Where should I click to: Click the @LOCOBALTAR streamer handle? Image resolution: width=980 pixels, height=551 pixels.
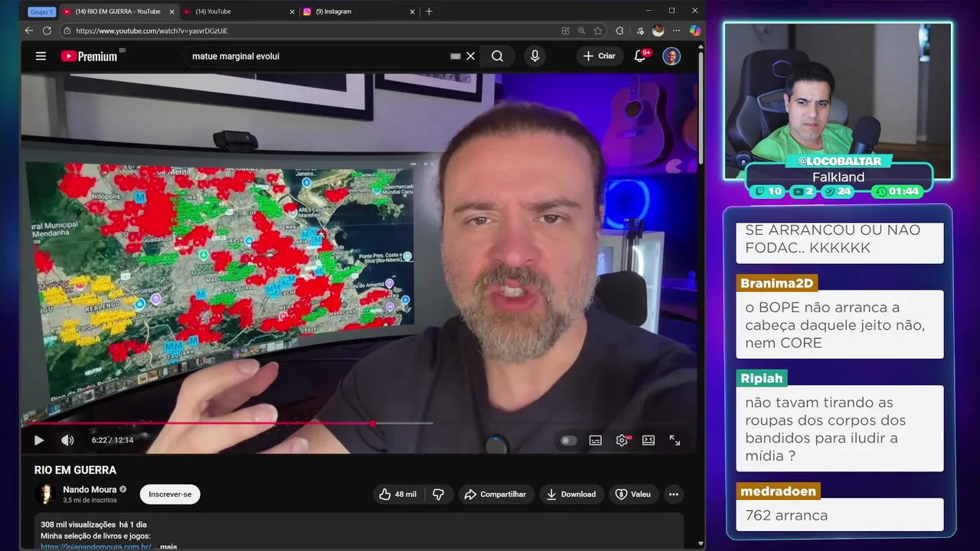tap(839, 161)
